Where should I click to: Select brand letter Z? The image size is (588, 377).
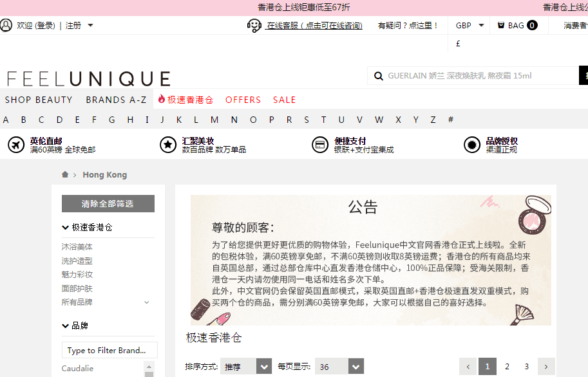(x=433, y=120)
